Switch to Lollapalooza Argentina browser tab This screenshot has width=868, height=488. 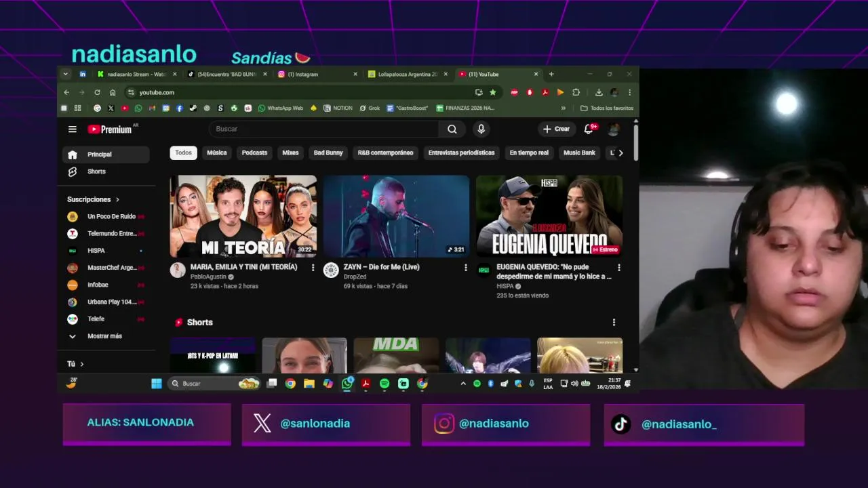click(x=407, y=74)
